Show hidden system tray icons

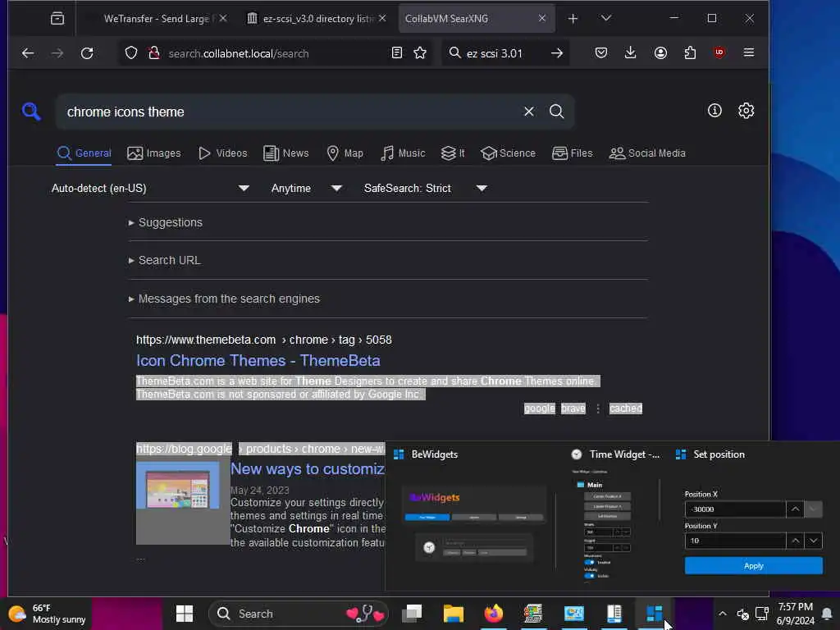tap(723, 614)
